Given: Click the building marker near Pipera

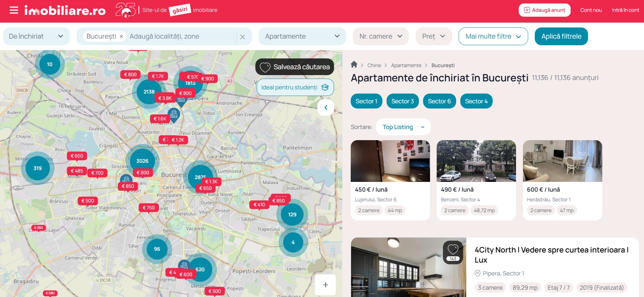Looking at the screenshot, I should [181, 100].
